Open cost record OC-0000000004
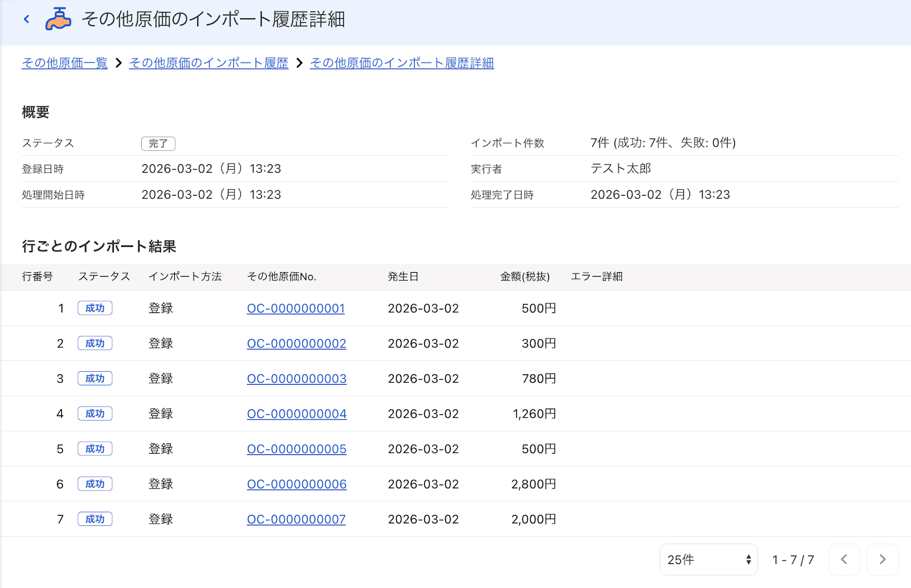The image size is (911, 588). pos(297,414)
